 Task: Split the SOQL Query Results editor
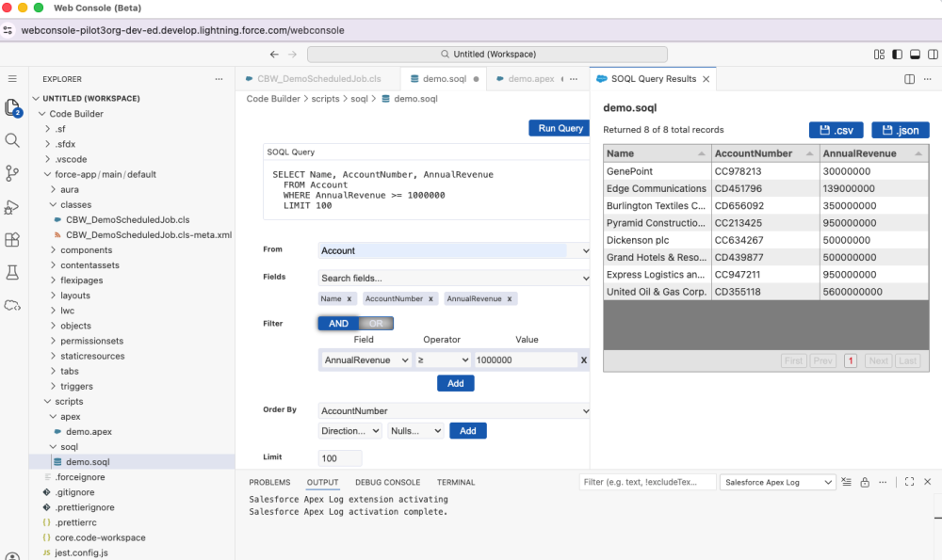[910, 79]
